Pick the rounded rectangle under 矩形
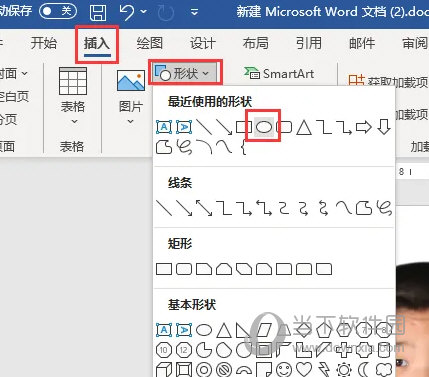Screen dimensions: 429x377 [x=184, y=269]
